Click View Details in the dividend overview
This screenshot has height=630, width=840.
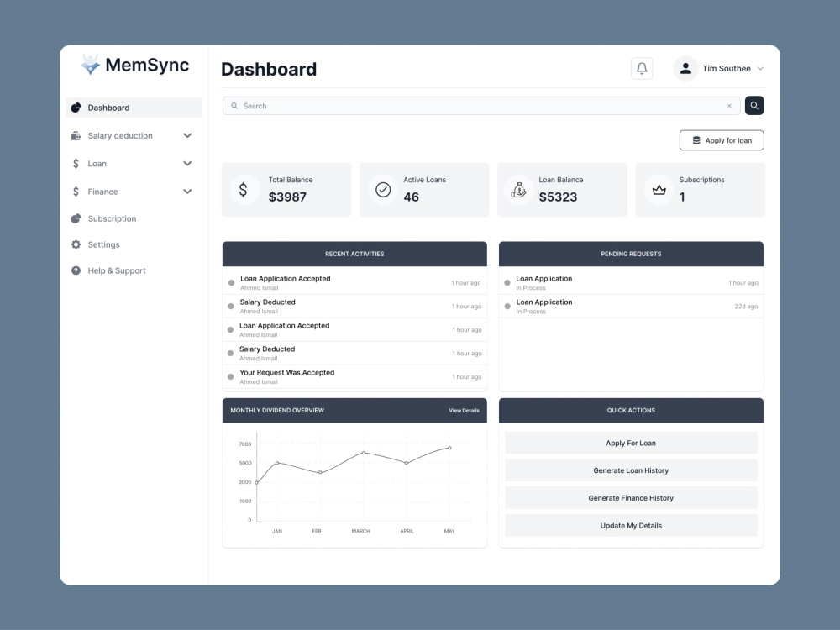point(464,411)
